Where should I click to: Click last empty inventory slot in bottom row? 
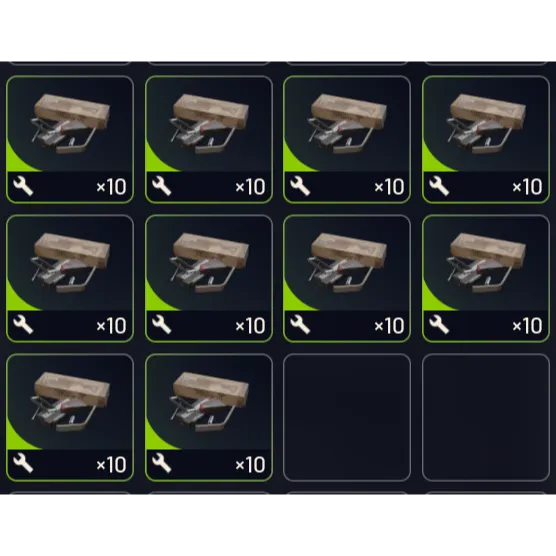[486, 417]
